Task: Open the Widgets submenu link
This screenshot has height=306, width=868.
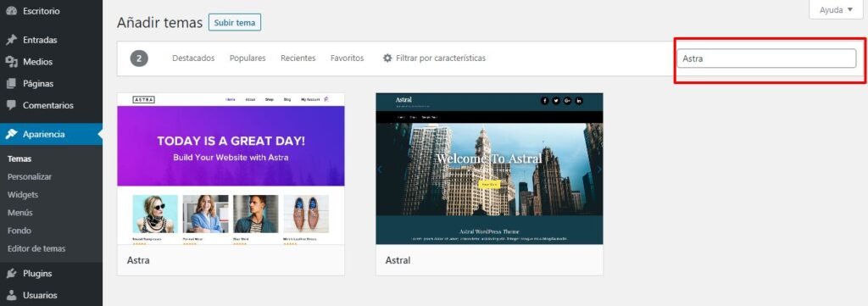Action: tap(23, 195)
